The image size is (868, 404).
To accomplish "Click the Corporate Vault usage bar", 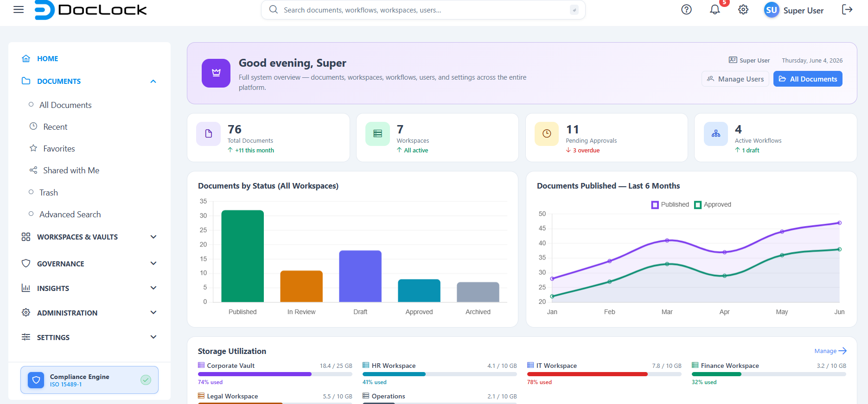I will 275,374.
